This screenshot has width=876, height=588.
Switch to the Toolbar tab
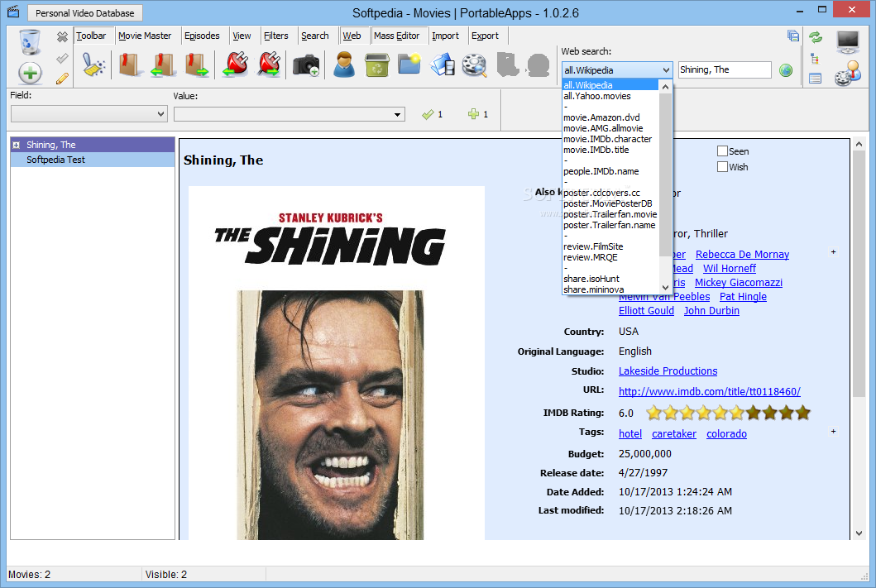click(91, 36)
